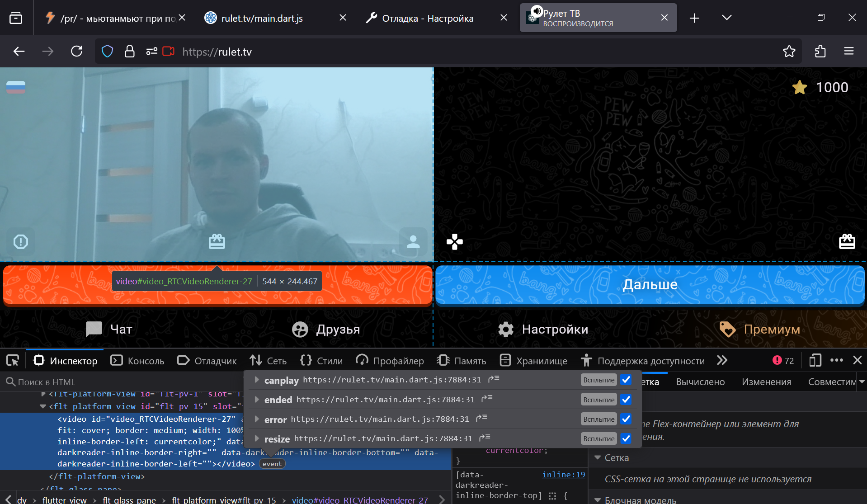
Task: Open tracking protection shield icon
Action: [x=107, y=52]
